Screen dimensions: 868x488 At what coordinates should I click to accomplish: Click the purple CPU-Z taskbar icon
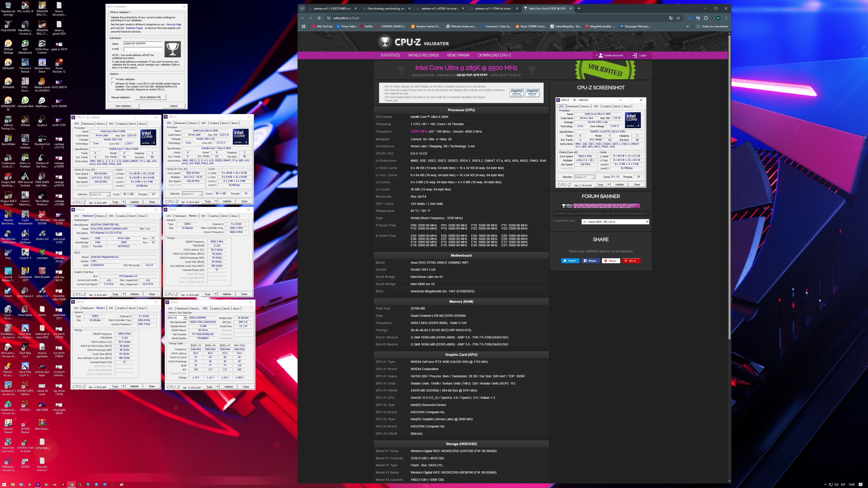(x=38, y=485)
